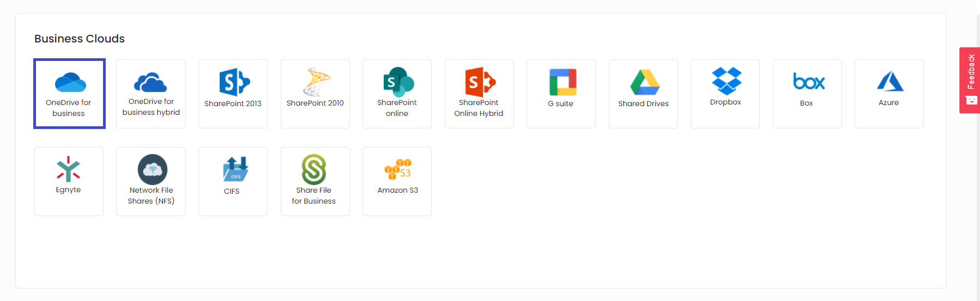Pick the Egnyte logo icon

coord(68,169)
